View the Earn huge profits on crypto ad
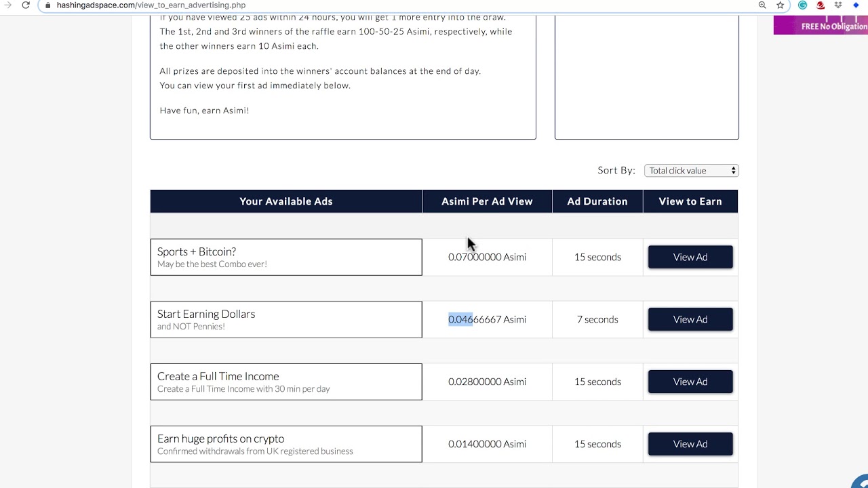Image resolution: width=868 pixels, height=488 pixels. point(690,444)
